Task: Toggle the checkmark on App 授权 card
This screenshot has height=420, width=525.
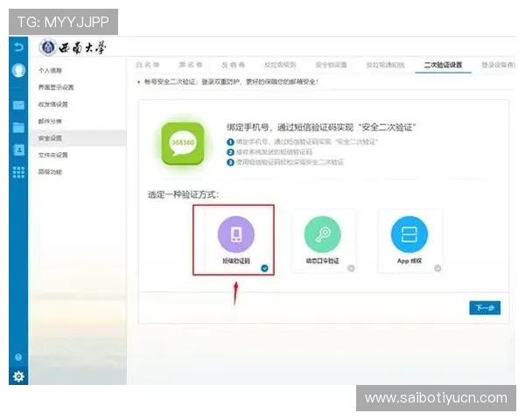Action: click(x=437, y=269)
